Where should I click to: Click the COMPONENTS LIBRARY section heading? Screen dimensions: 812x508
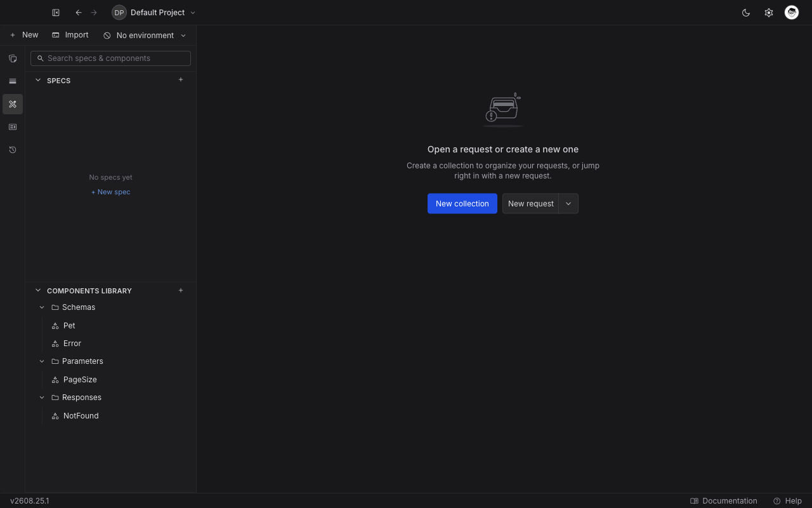(x=89, y=291)
